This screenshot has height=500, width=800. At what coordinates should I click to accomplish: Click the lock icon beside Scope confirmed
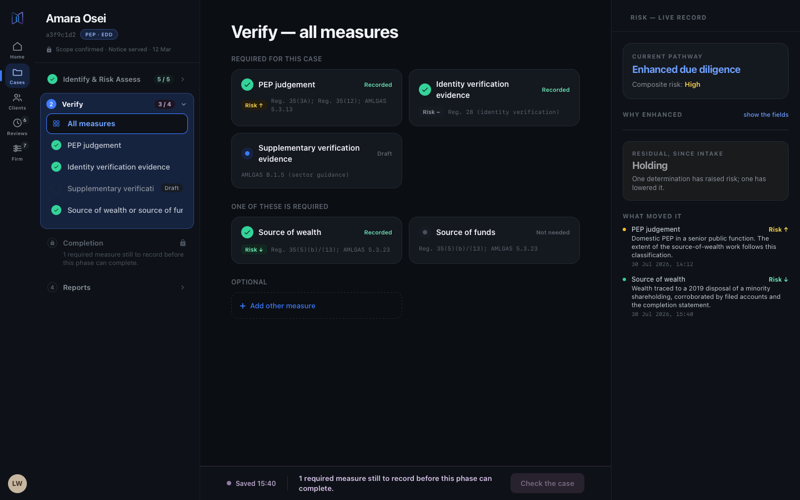point(49,49)
